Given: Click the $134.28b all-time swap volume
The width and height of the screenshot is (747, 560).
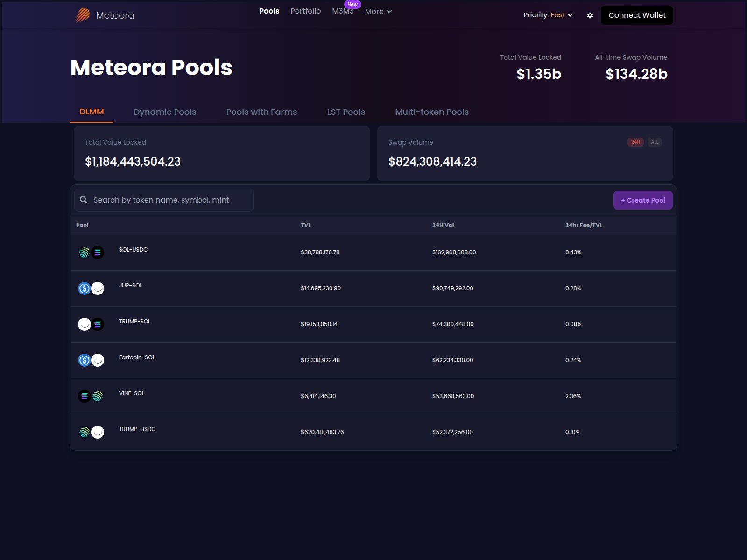Looking at the screenshot, I should (x=636, y=74).
